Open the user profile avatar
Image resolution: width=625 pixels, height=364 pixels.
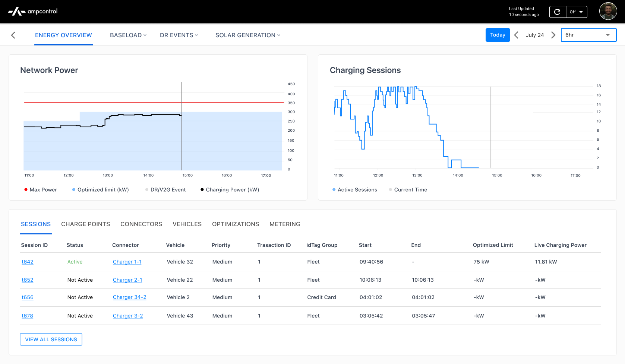tap(608, 12)
